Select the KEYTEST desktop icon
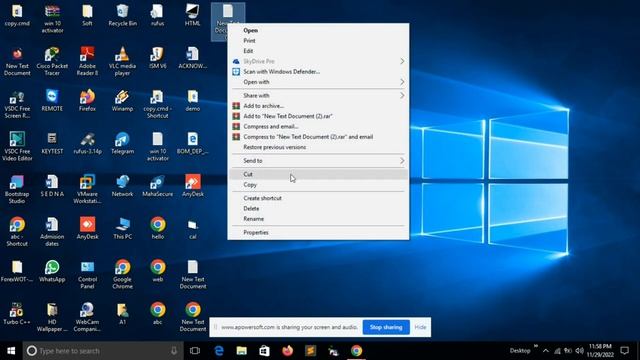This screenshot has height=360, width=640. coord(52,143)
